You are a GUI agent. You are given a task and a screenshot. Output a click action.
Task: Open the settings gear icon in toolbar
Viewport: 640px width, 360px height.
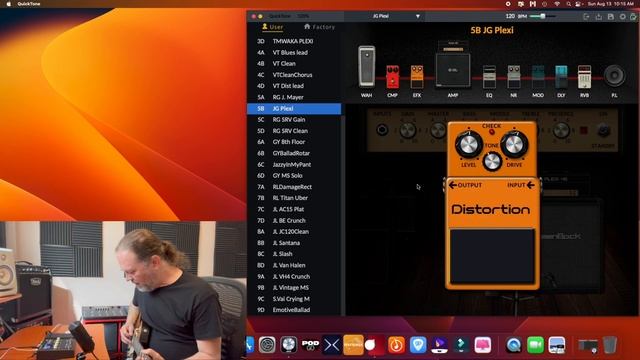coord(623,16)
